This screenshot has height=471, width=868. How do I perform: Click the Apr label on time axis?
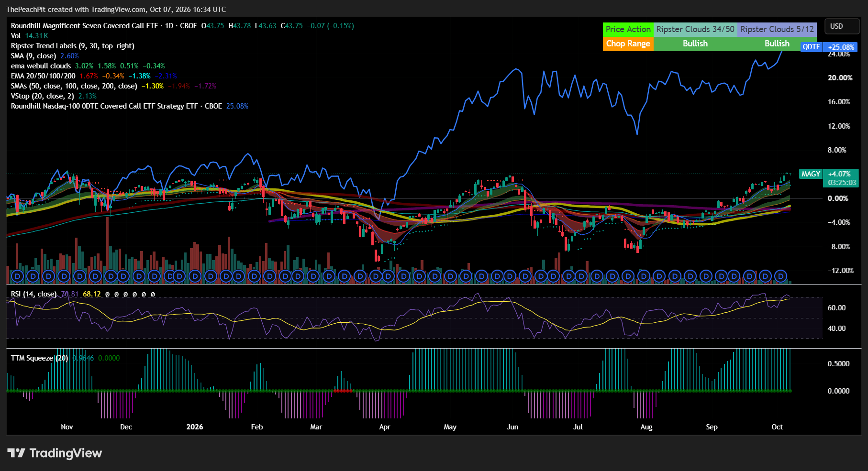click(x=385, y=427)
